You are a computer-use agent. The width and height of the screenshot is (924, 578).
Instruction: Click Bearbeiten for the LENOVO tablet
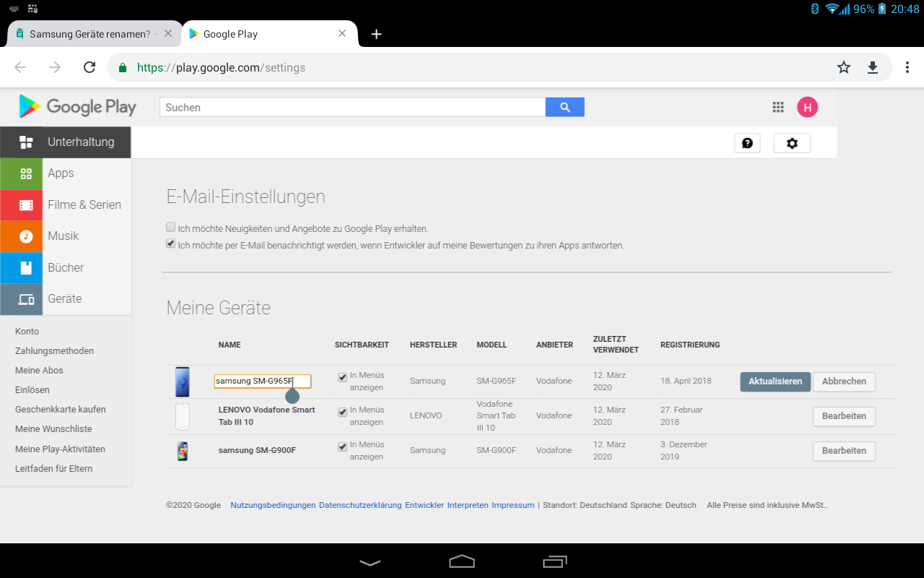coord(844,416)
